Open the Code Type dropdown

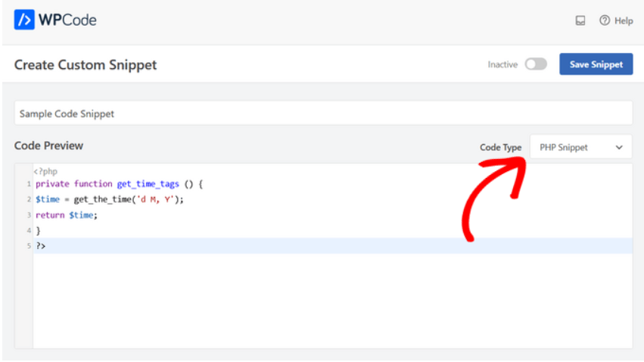[x=580, y=147]
